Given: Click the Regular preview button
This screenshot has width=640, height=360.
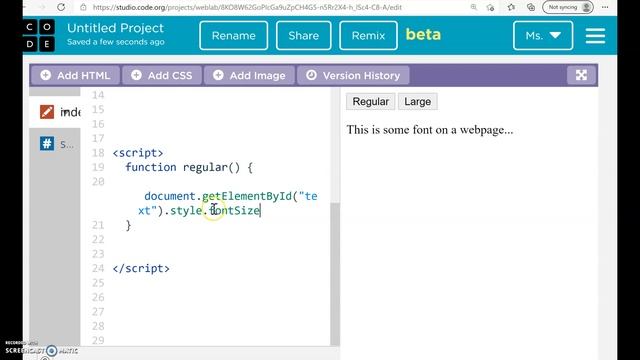Looking at the screenshot, I should [371, 102].
